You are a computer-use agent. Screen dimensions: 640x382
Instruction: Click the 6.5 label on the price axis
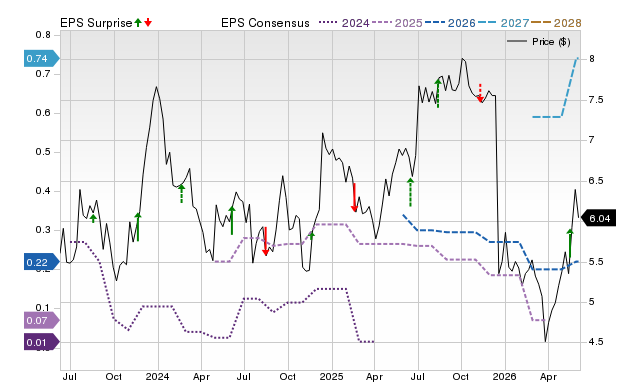point(596,181)
